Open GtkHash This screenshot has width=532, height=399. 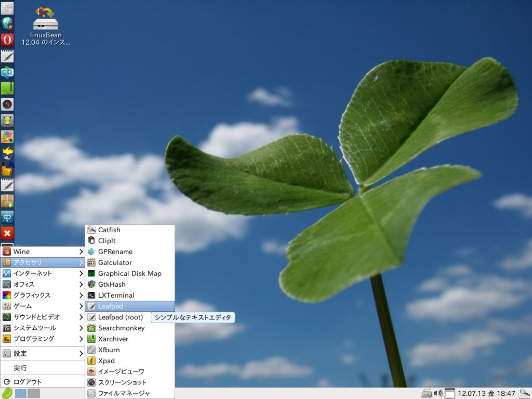click(x=130, y=284)
